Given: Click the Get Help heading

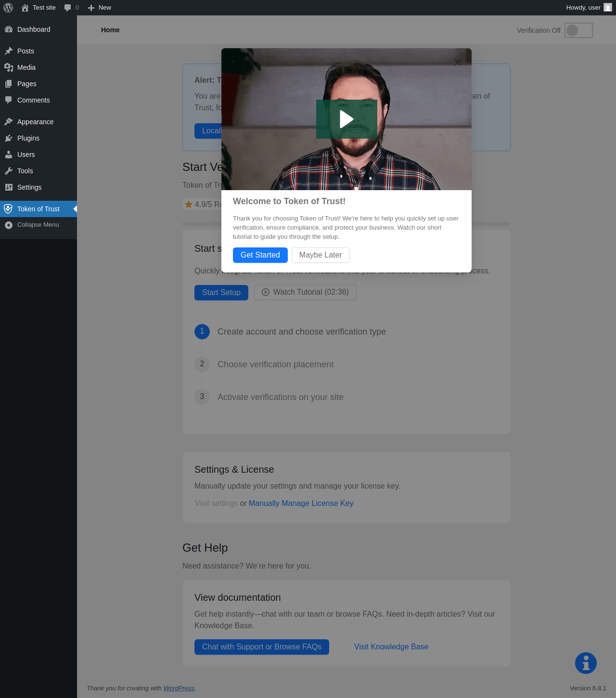Looking at the screenshot, I should coord(205,548).
